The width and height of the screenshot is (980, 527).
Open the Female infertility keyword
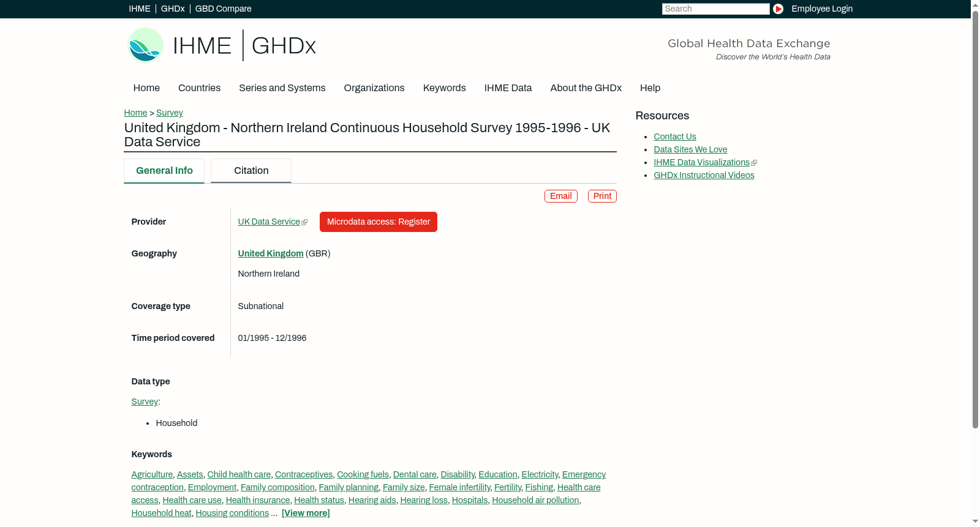pos(459,487)
